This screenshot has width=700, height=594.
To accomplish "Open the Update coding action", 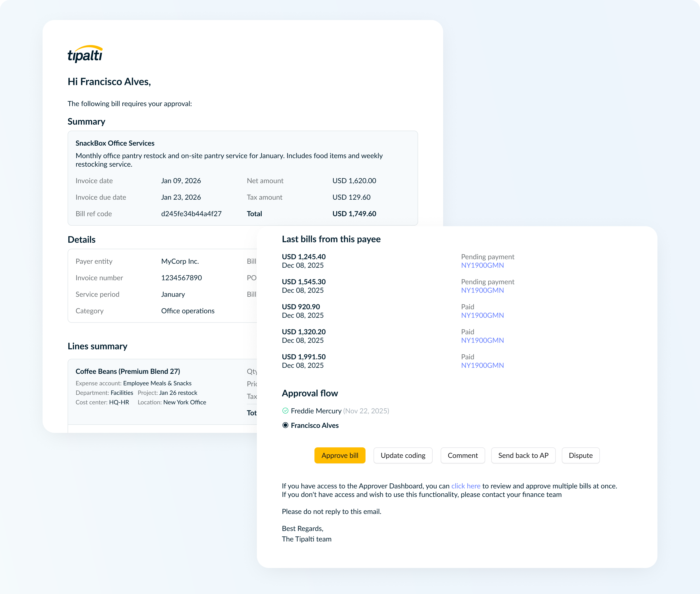I will 403,455.
